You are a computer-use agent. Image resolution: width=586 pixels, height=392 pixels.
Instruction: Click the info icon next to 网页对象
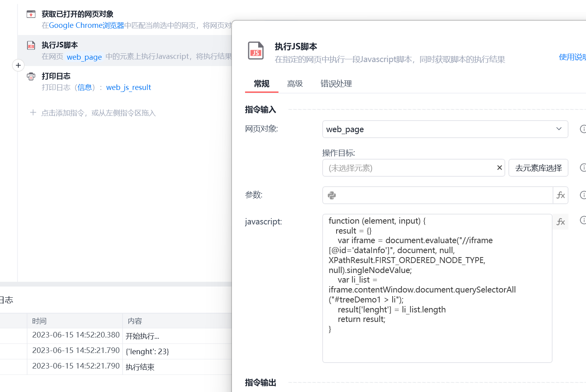click(x=583, y=129)
